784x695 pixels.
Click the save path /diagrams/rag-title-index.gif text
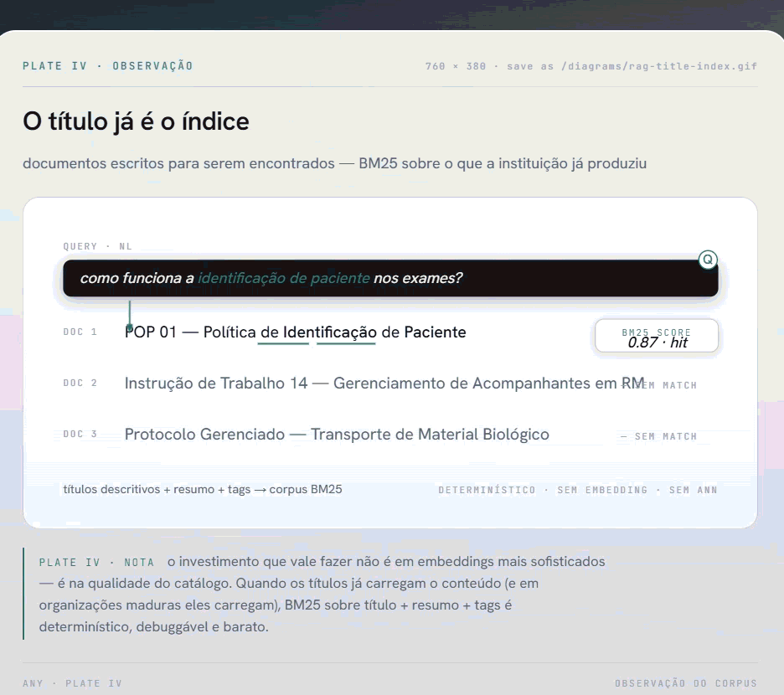(659, 66)
